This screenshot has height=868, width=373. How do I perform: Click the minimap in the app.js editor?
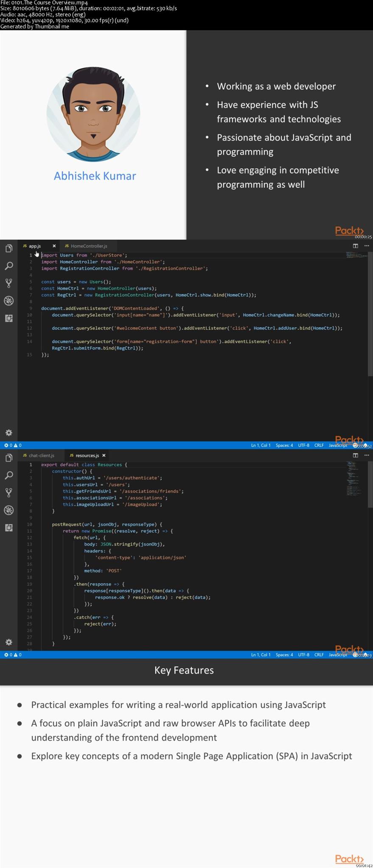pos(356,255)
